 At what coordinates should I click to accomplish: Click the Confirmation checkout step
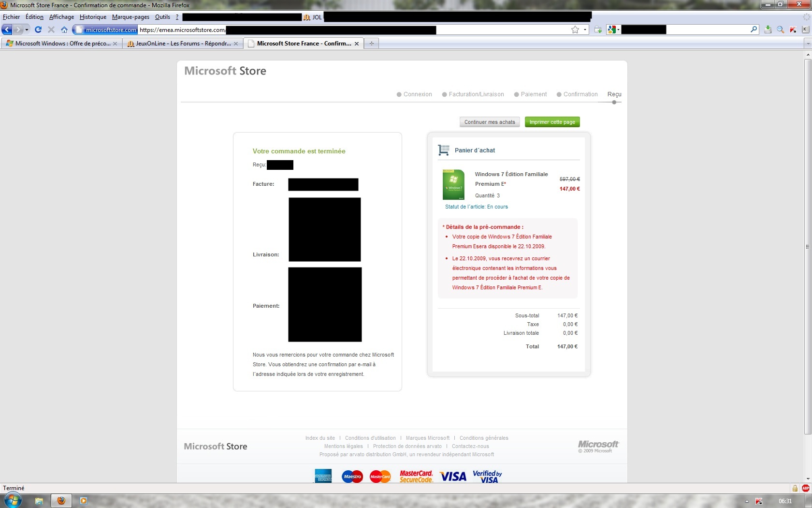point(577,94)
